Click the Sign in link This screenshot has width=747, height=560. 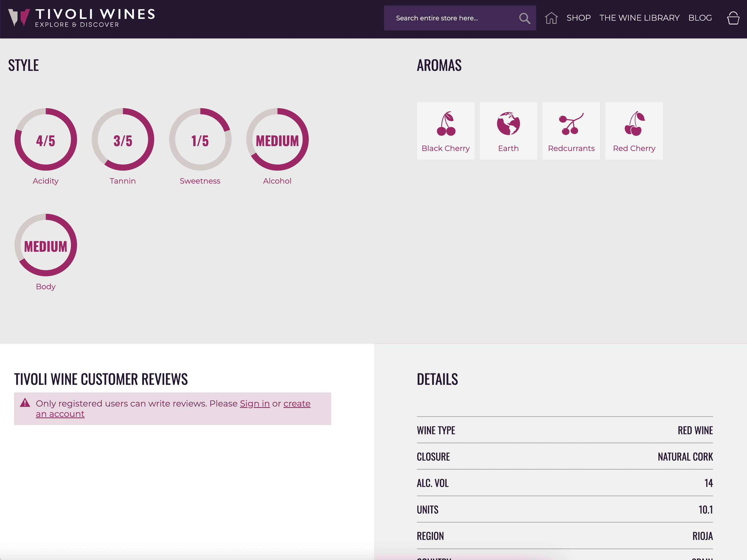[x=255, y=404]
